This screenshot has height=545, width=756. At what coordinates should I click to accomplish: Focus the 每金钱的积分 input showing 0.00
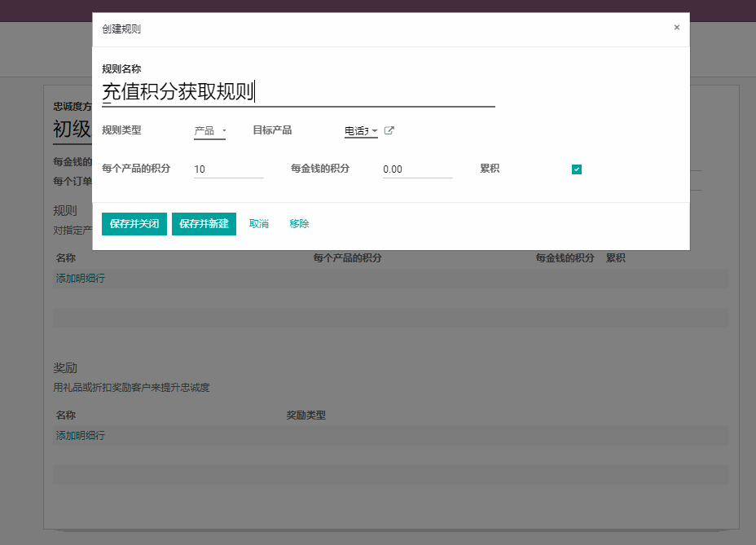tap(417, 169)
